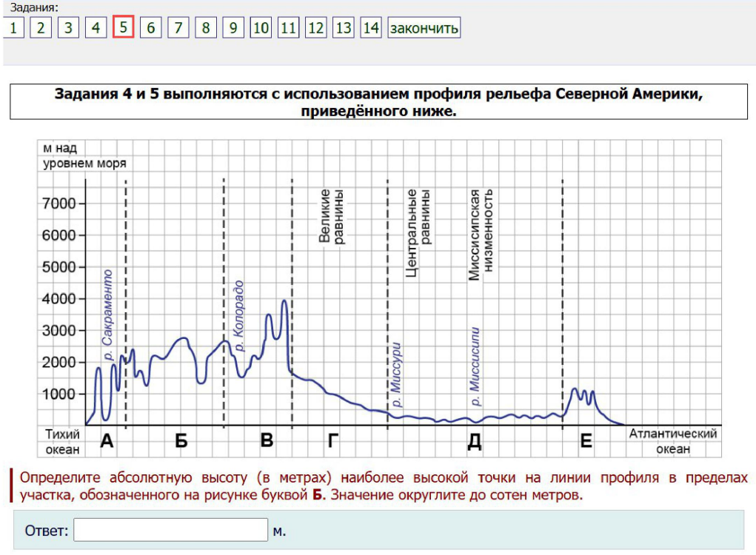The width and height of the screenshot is (756, 555).
Task: Click section letter Б on the profile
Action: click(x=181, y=442)
